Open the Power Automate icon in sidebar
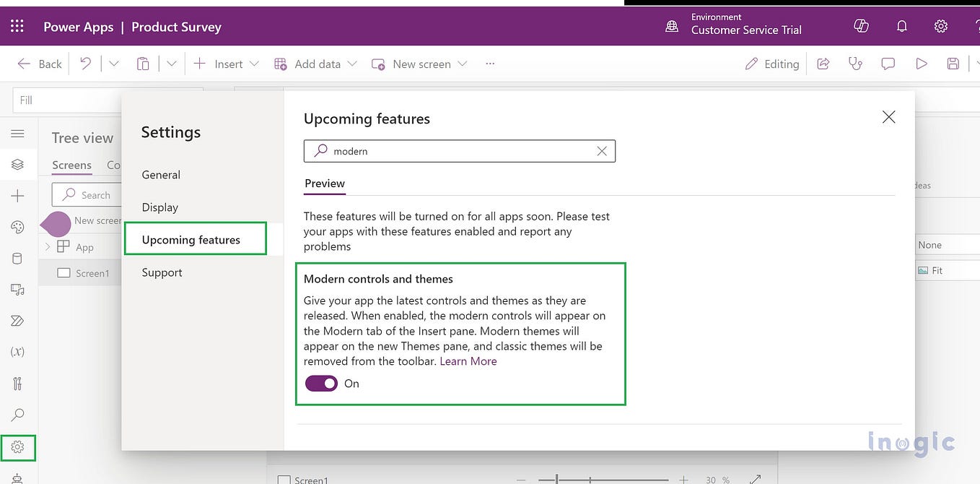The height and width of the screenshot is (484, 980). [18, 321]
